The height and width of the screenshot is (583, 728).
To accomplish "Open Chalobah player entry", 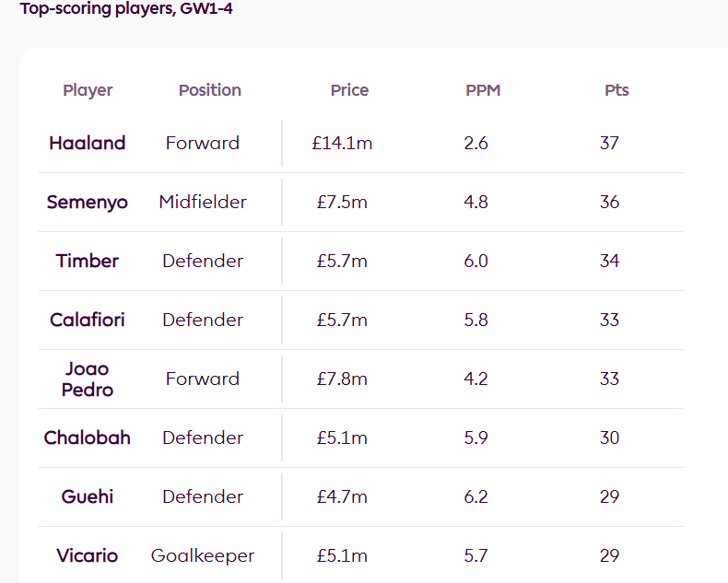I will coord(88,437).
